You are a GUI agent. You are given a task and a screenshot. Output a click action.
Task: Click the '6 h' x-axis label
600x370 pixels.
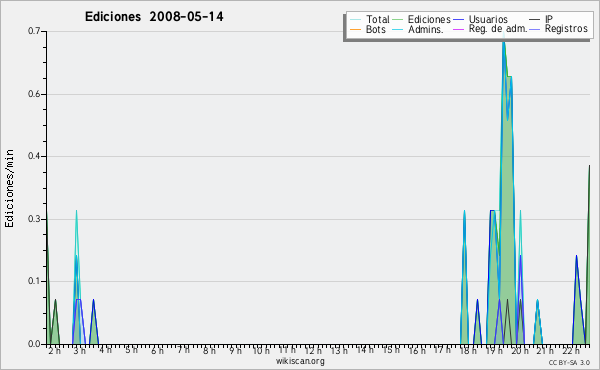click(157, 351)
